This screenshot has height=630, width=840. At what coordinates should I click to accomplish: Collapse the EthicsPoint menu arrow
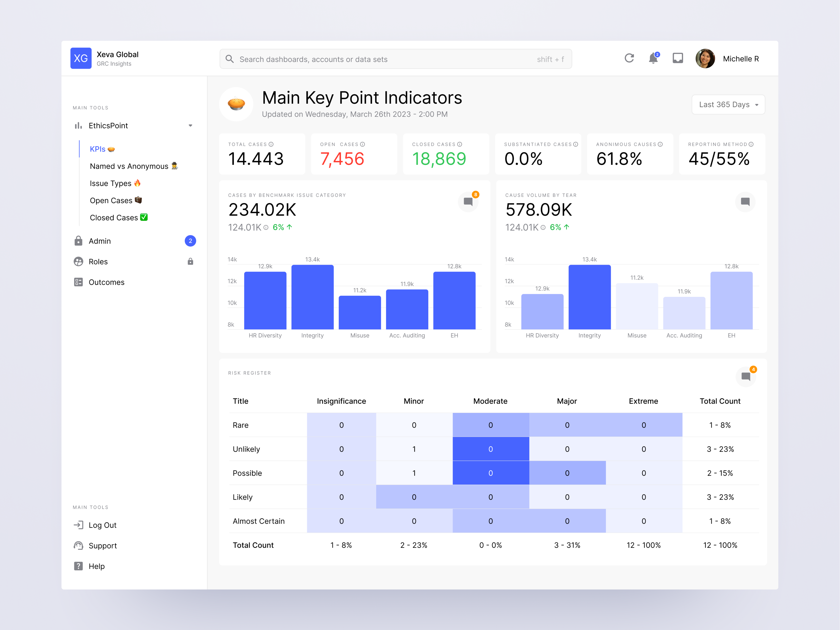190,126
